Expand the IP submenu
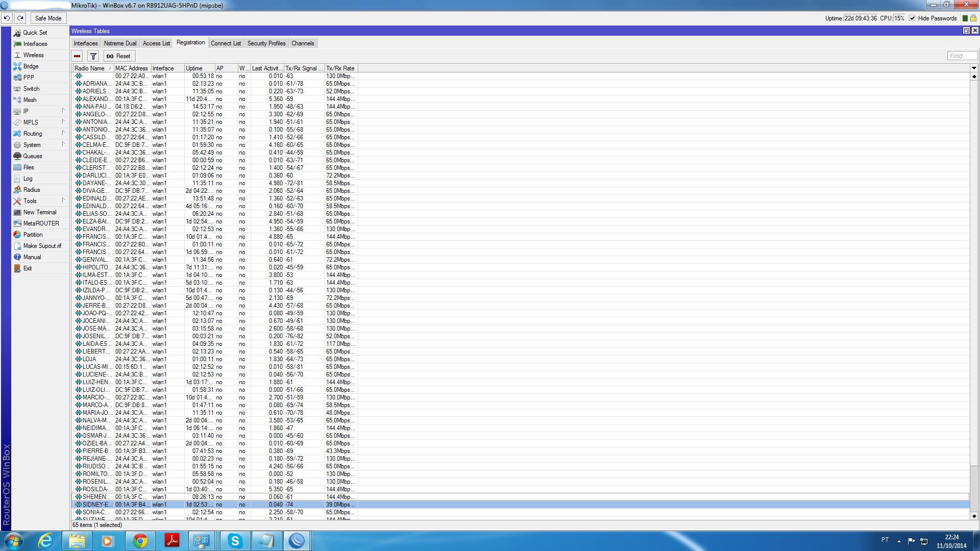 point(63,111)
